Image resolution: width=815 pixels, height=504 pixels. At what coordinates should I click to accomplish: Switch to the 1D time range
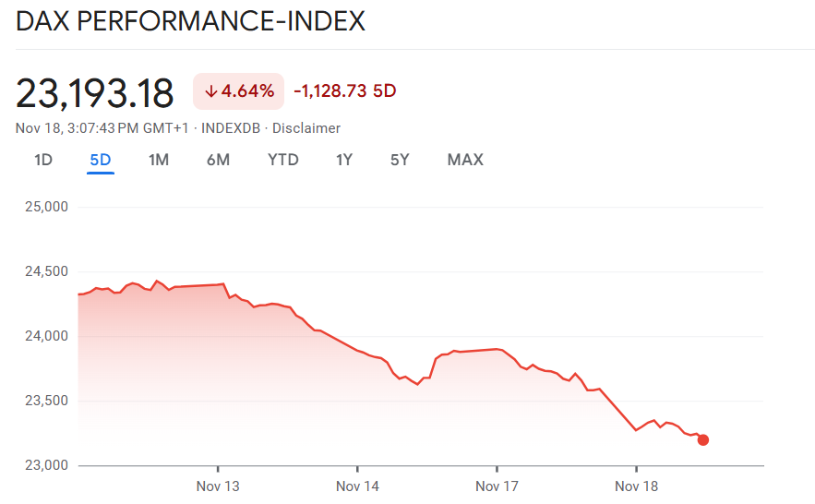[x=43, y=160]
